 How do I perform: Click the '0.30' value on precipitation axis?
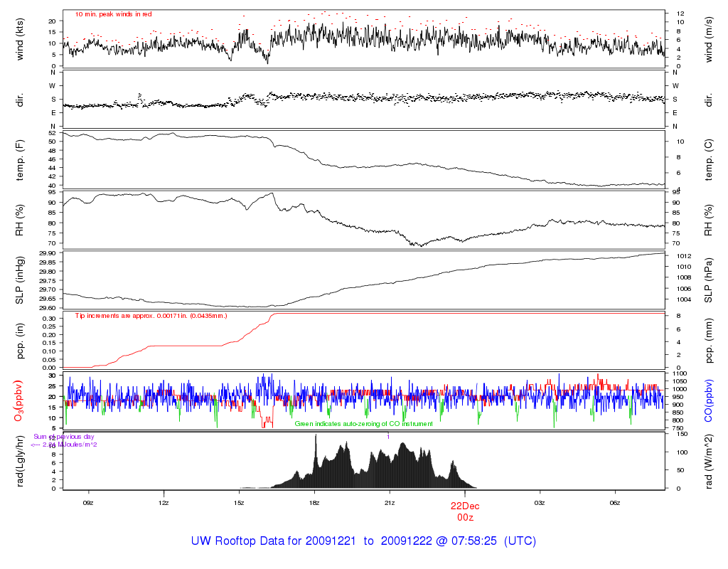point(49,319)
